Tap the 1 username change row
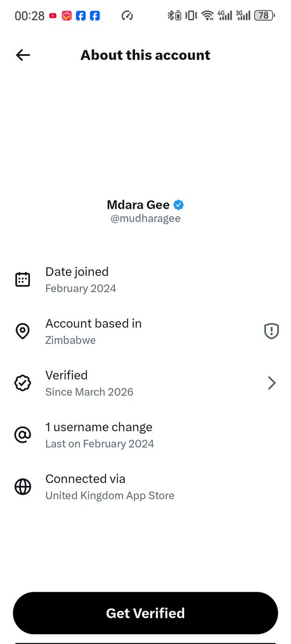This screenshot has height=644, width=291. coord(145,435)
